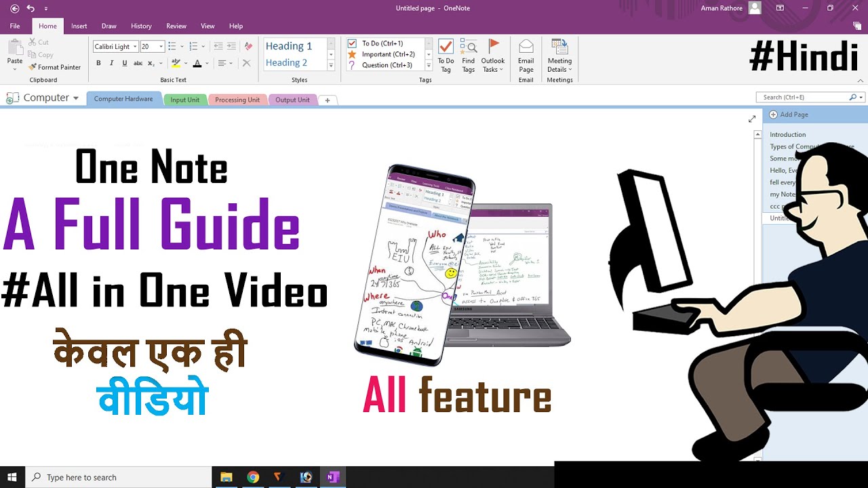Apply Italic formatting
Viewport: 868px width, 488px height.
tap(111, 63)
